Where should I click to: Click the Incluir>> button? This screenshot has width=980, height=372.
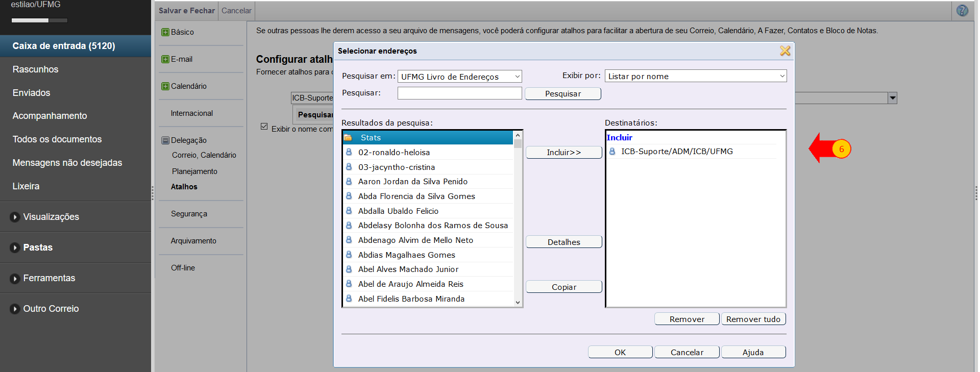(x=563, y=153)
